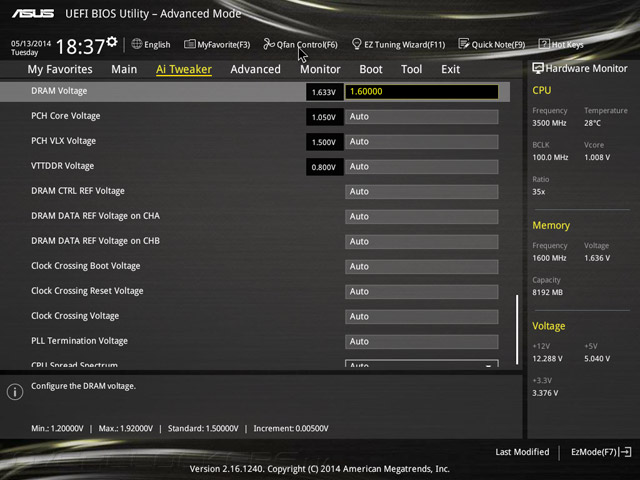
Task: Select the PCH VLX Voltage label
Action: (64, 141)
